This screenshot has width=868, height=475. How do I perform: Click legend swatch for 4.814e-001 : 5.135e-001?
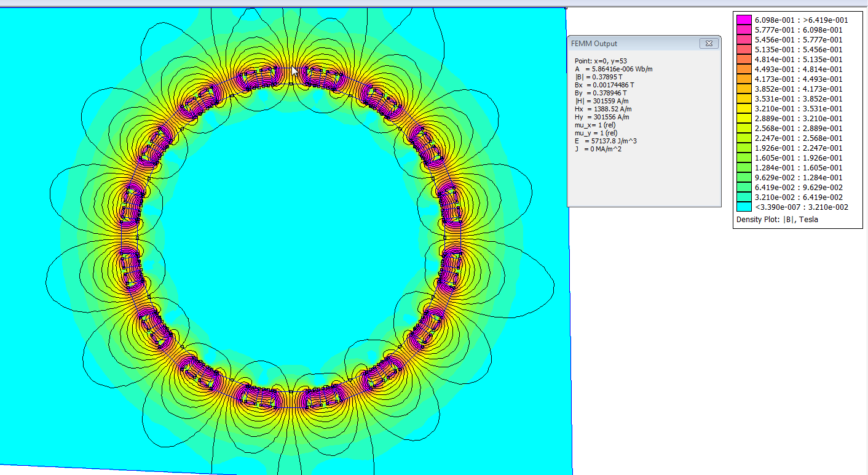[744, 59]
